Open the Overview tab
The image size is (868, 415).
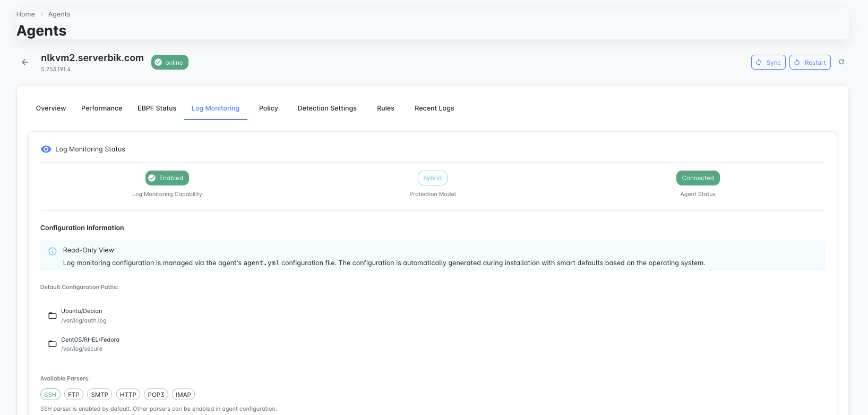pos(51,108)
